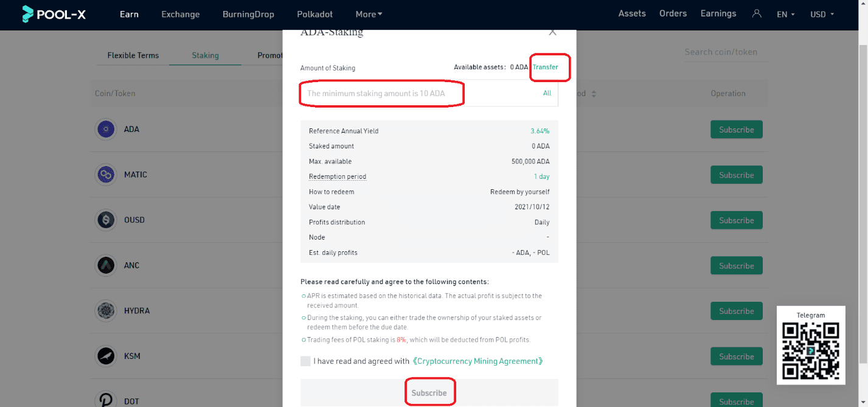
Task: Open the Polkadot menu item
Action: coord(314,14)
